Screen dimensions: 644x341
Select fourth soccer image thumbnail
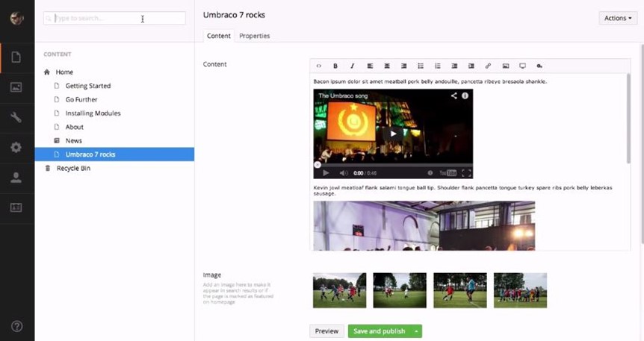point(521,290)
